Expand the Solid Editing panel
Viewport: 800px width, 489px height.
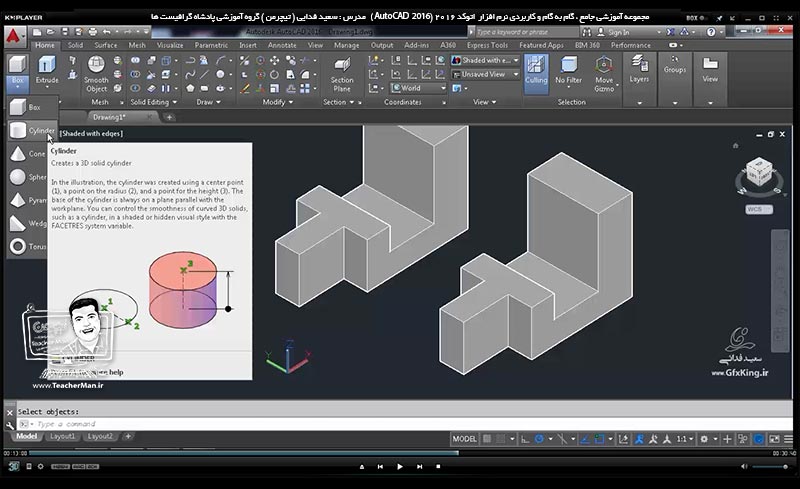click(154, 102)
